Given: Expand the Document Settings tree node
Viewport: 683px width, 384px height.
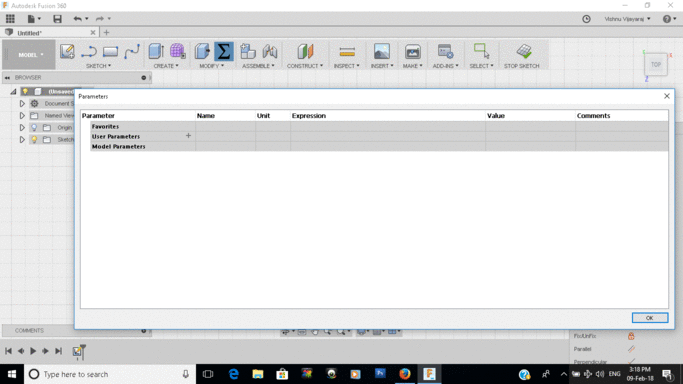Looking at the screenshot, I should [22, 104].
